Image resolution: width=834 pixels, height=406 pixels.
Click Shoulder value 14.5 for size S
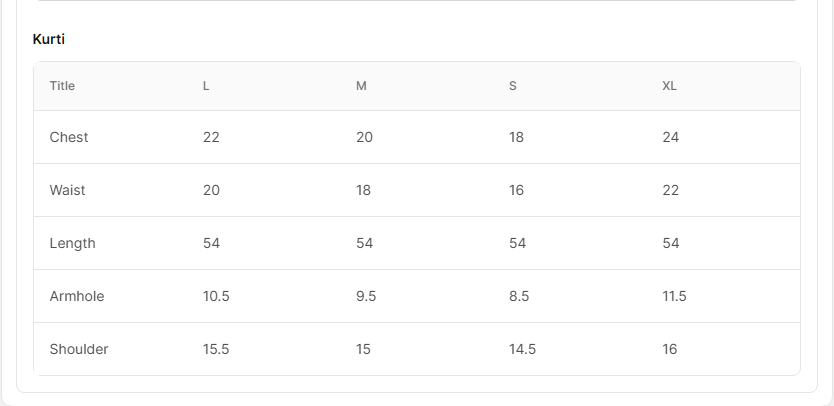click(522, 349)
